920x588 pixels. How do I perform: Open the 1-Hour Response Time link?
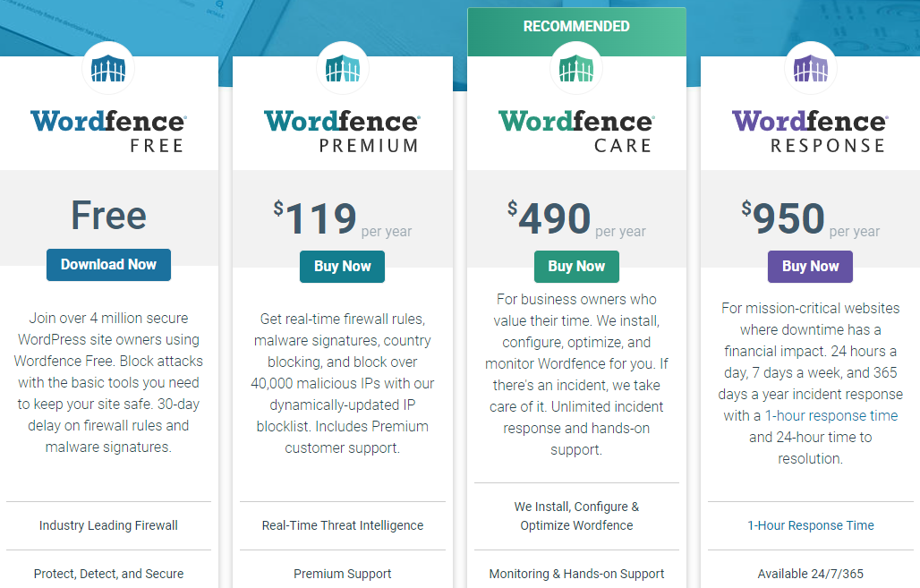pyautogui.click(x=810, y=525)
